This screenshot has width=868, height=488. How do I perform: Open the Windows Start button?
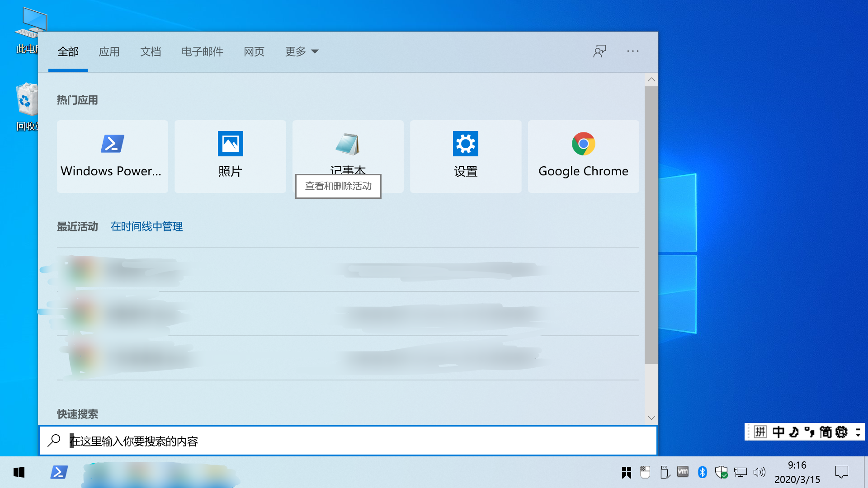click(x=19, y=472)
